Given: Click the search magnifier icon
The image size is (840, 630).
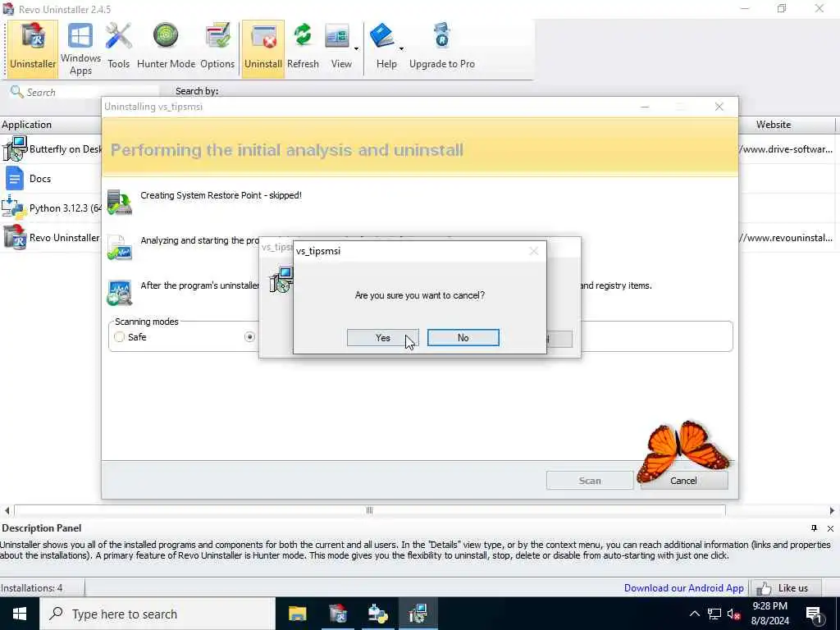Looking at the screenshot, I should coord(16,92).
